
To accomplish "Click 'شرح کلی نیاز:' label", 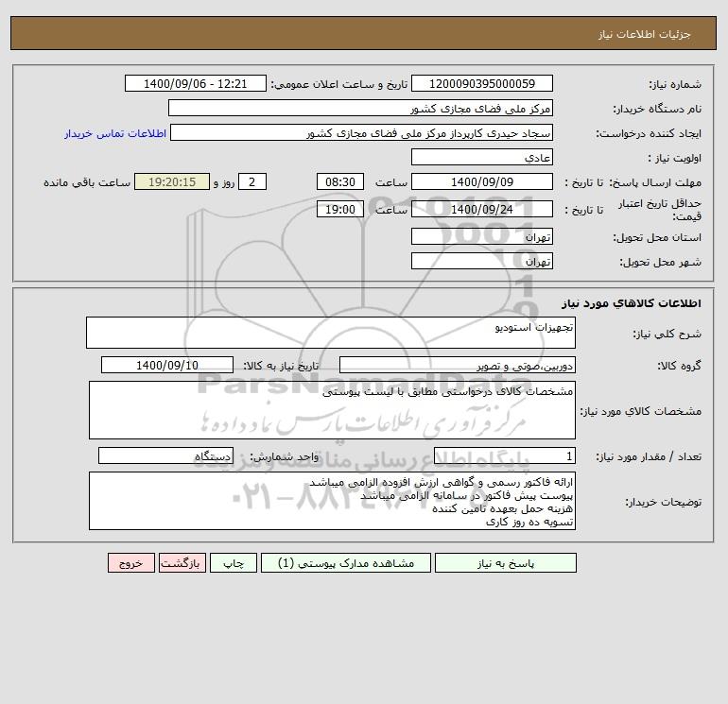I will click(x=667, y=334).
